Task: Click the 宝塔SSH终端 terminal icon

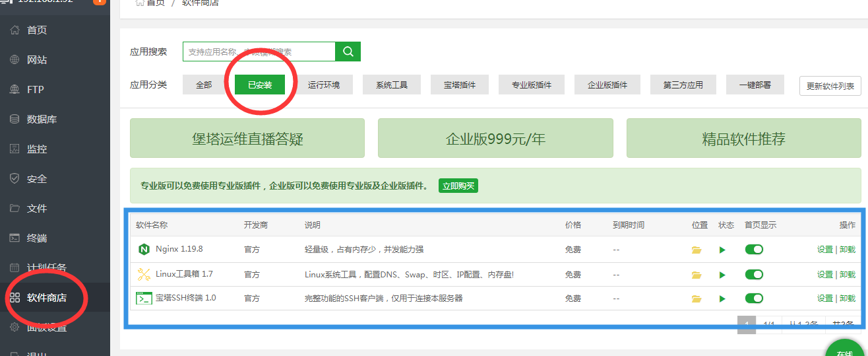Action: (144, 299)
